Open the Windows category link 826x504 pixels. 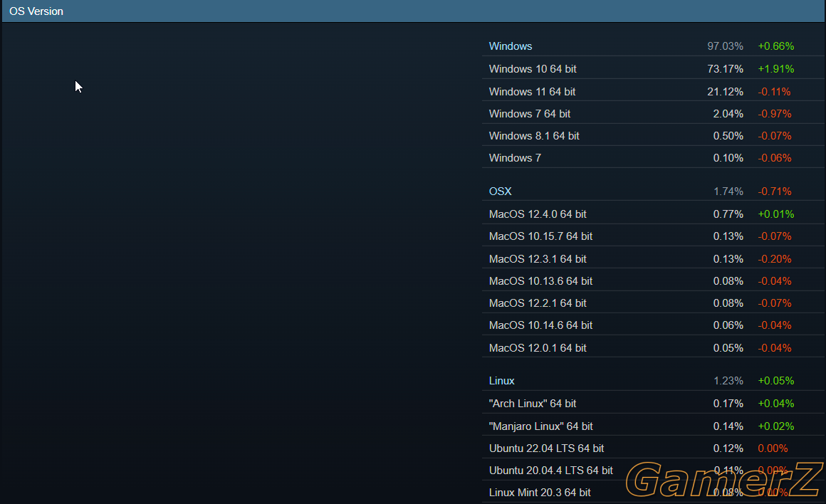pos(511,46)
